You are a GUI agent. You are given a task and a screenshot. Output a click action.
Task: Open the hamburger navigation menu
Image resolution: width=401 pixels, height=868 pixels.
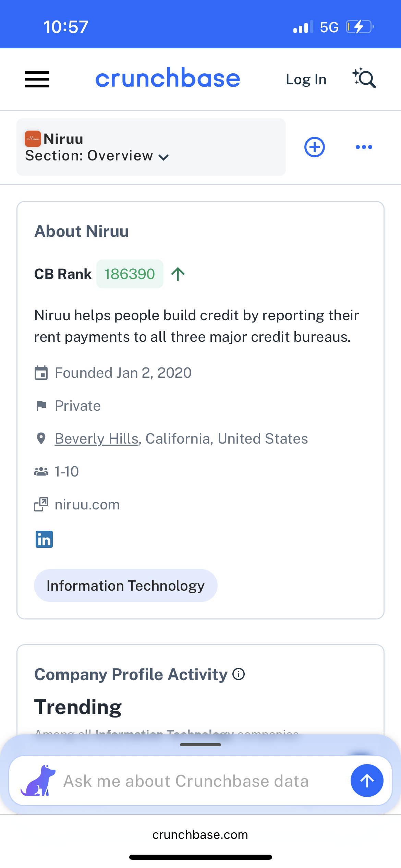coord(37,79)
